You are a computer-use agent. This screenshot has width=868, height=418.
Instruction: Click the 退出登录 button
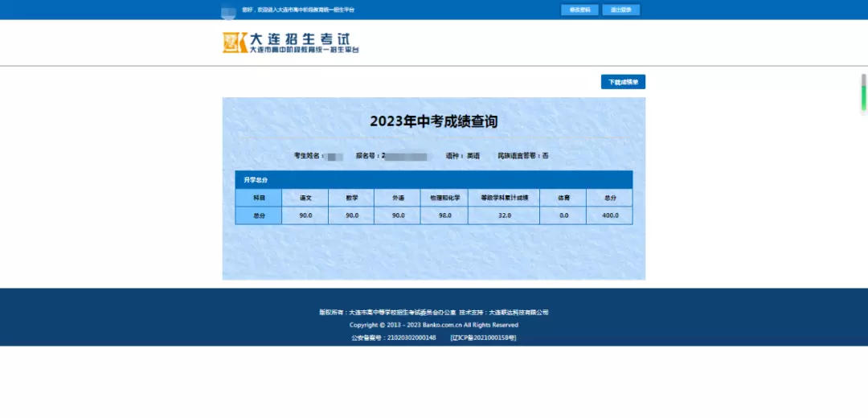621,10
